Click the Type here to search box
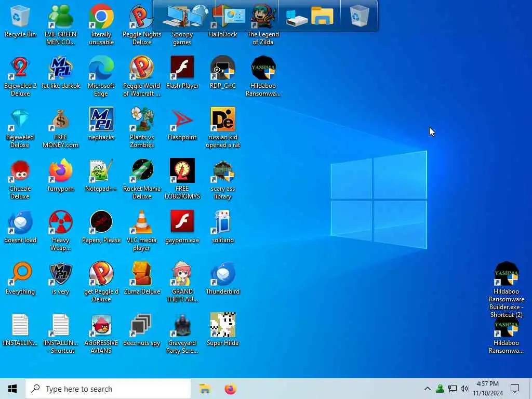Screen dimensions: 532x399 pos(108,389)
